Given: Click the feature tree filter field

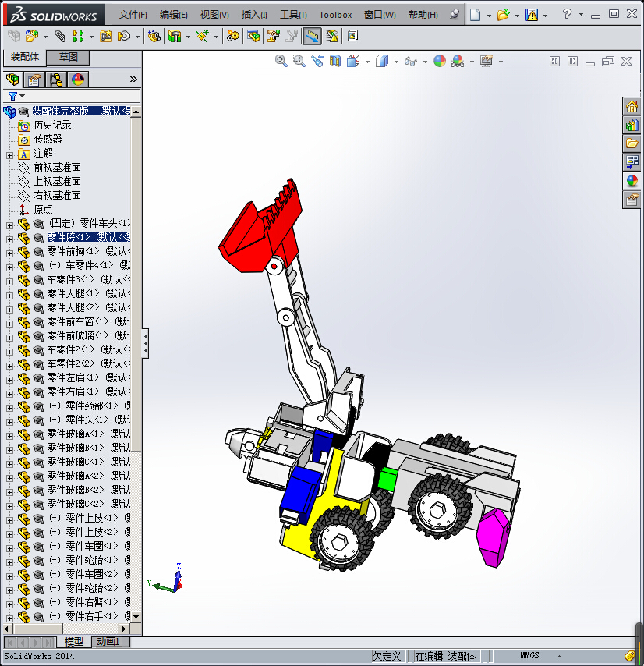Looking at the screenshot, I should (x=72, y=96).
